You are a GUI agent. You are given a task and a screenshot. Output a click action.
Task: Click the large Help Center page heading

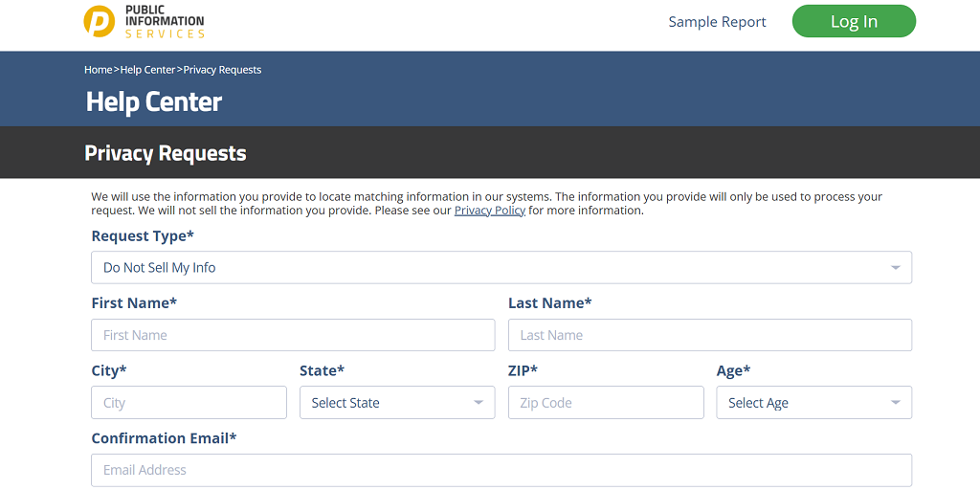coord(154,102)
